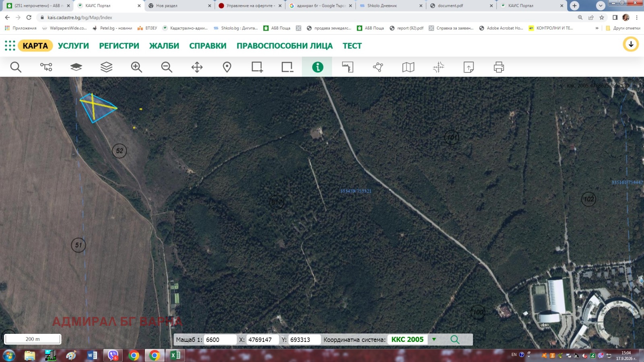644x362 pixels.
Task: Open the АБВ Поща mail browser tab
Action: point(38,6)
